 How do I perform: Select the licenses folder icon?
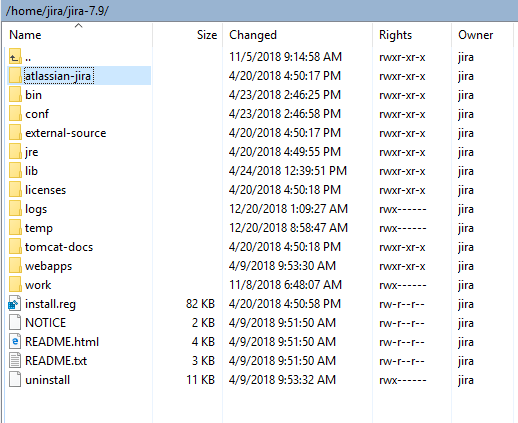click(15, 190)
